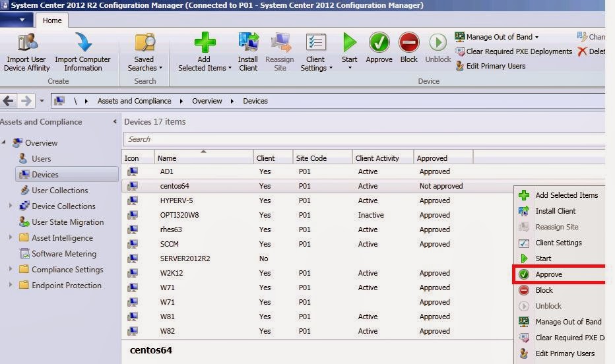This screenshot has width=615, height=364.
Task: Expand the Device Collections node
Action: tap(11, 205)
